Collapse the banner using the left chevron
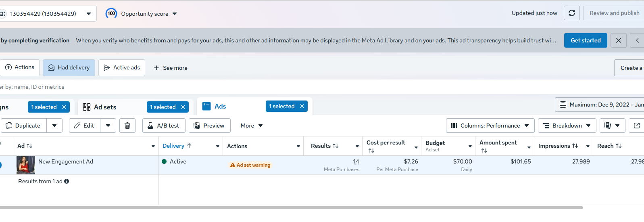This screenshot has width=644, height=222. [x=637, y=40]
